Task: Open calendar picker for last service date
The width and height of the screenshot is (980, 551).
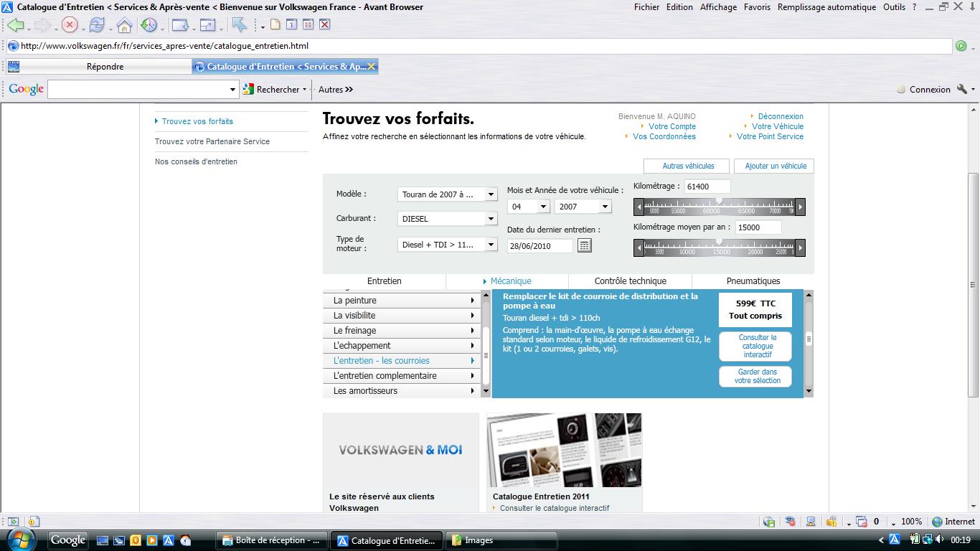Action: click(584, 245)
